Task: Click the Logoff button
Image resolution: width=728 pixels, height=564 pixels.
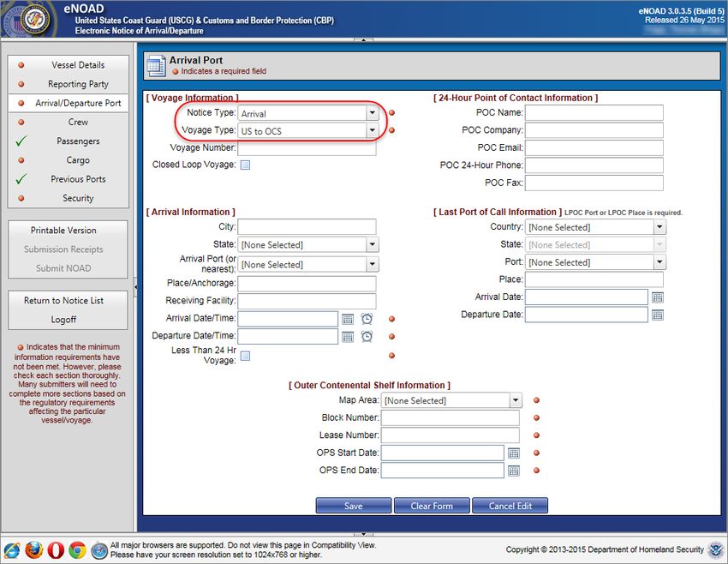Action: [x=68, y=320]
